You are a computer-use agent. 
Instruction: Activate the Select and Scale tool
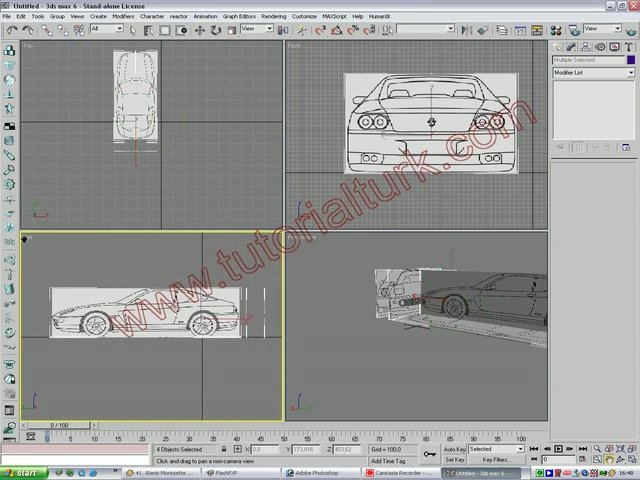coord(232,30)
